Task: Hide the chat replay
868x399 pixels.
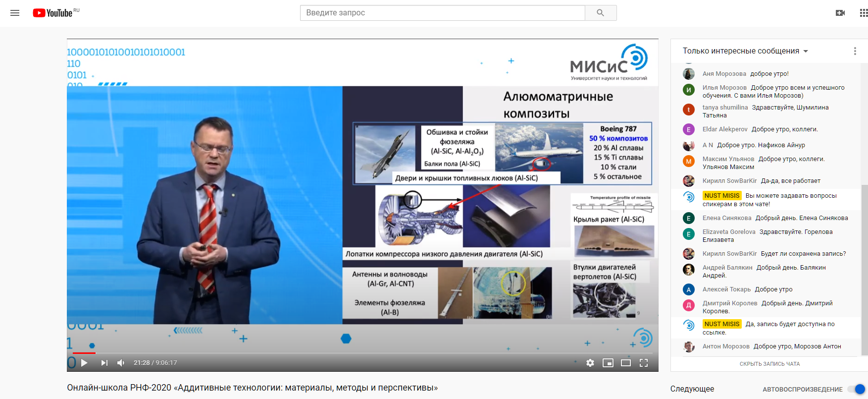Action: 769,364
